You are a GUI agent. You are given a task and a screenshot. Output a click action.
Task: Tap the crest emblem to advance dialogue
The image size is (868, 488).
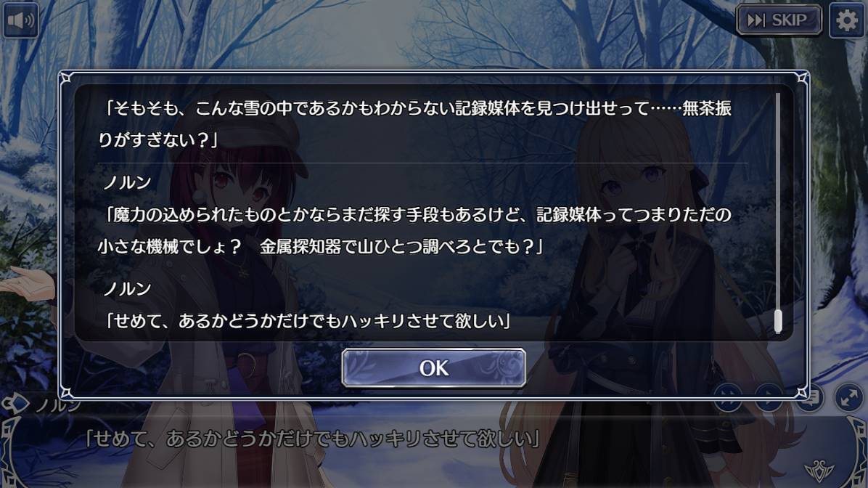[x=819, y=471]
